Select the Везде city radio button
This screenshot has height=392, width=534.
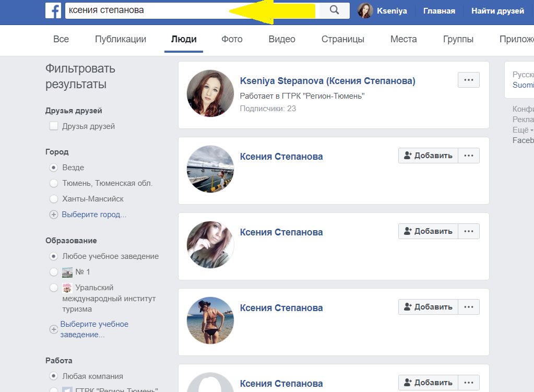(x=53, y=168)
